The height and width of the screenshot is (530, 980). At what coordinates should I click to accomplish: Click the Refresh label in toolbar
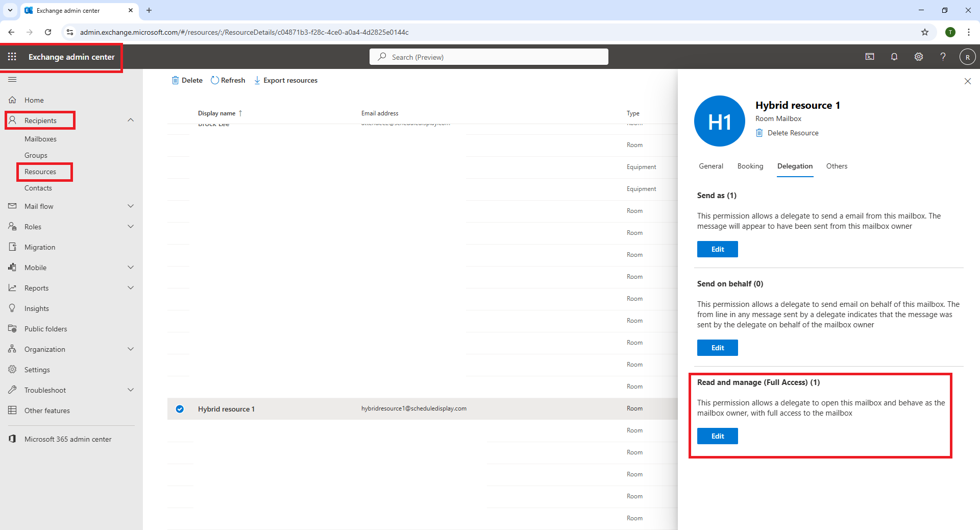233,80
